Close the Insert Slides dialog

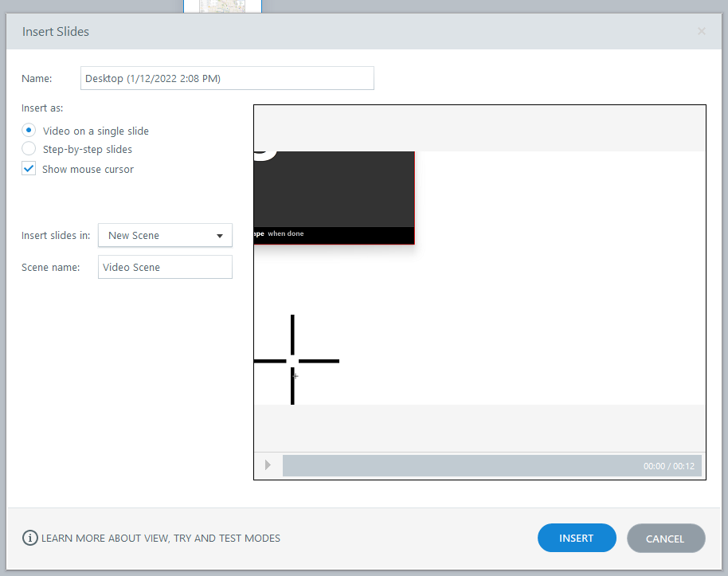pyautogui.click(x=701, y=31)
